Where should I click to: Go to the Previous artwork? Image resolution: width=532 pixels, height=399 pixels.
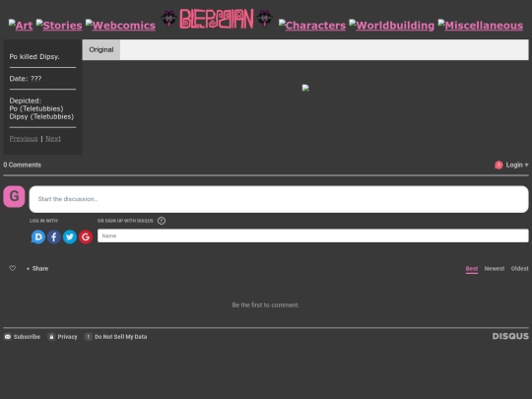click(24, 139)
